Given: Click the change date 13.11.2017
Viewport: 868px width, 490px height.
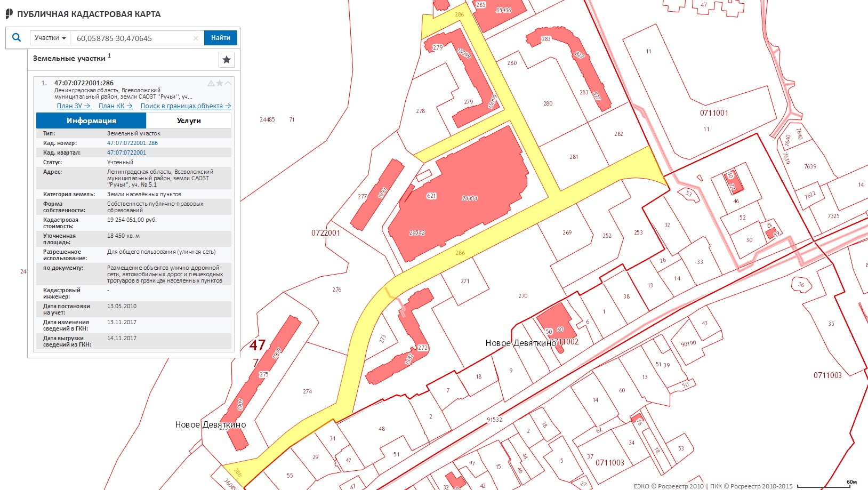Looking at the screenshot, I should [x=122, y=322].
